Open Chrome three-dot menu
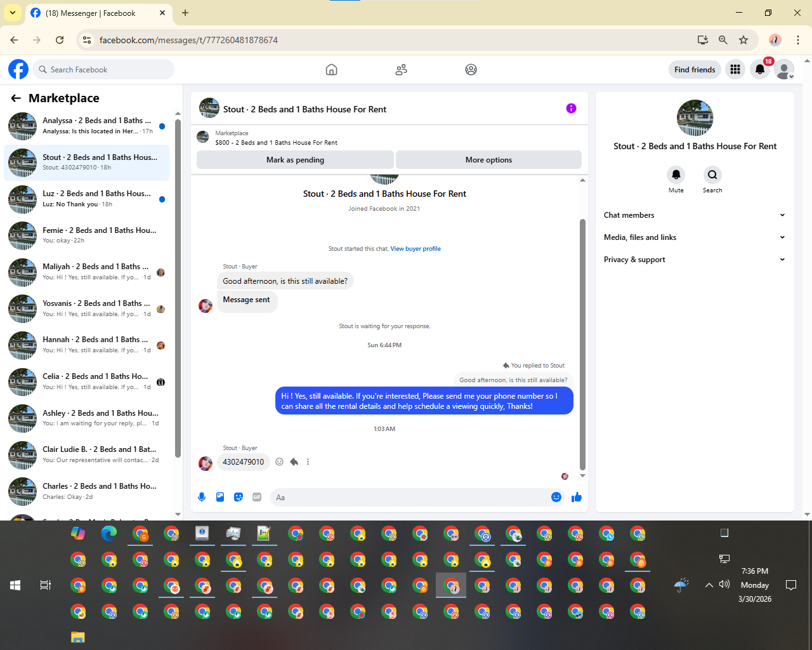 [x=798, y=40]
